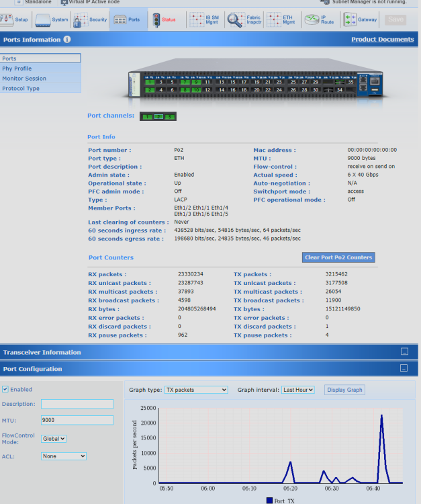This screenshot has width=421, height=504.
Task: Click USB port on switch image
Action: click(x=375, y=90)
